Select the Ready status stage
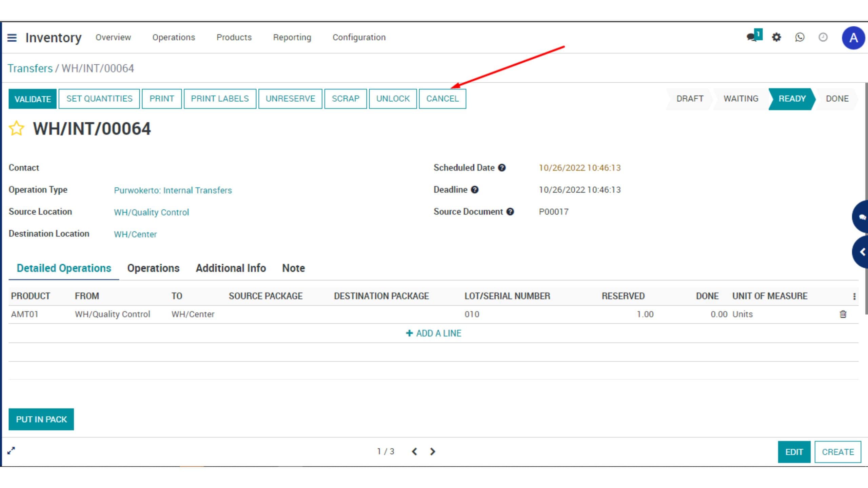 point(792,99)
